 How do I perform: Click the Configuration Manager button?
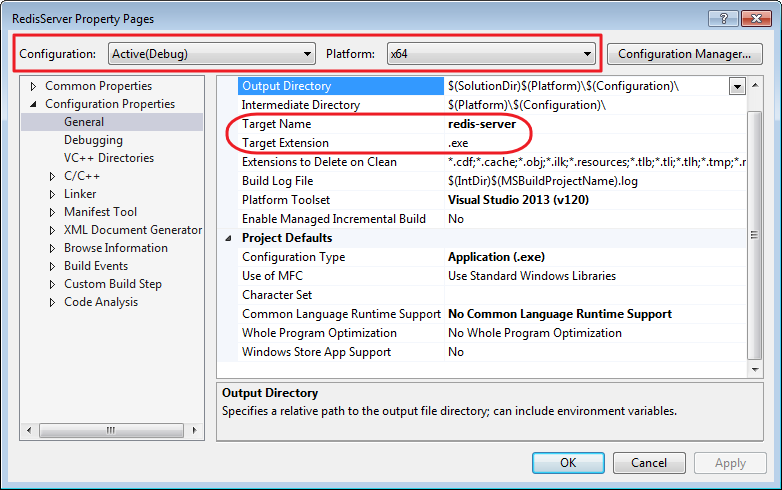click(685, 54)
